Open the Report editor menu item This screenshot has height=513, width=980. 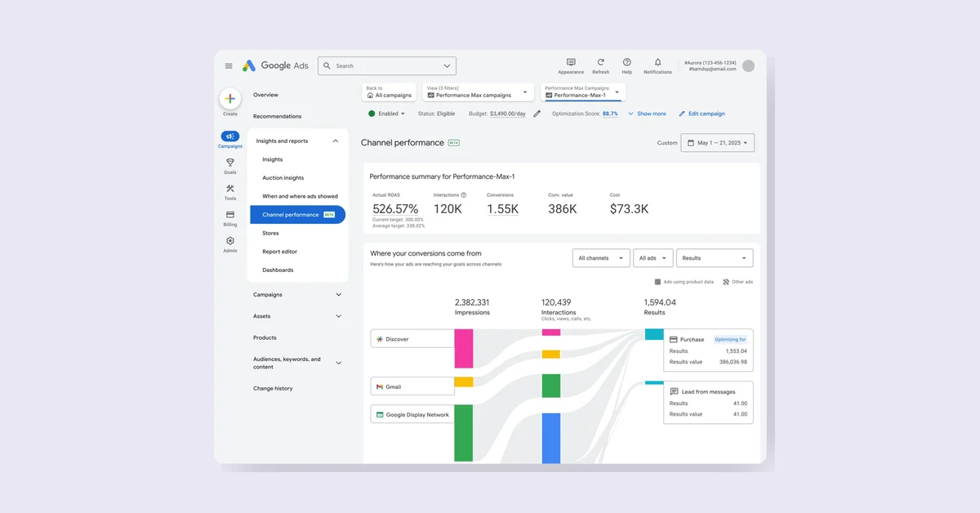(279, 252)
